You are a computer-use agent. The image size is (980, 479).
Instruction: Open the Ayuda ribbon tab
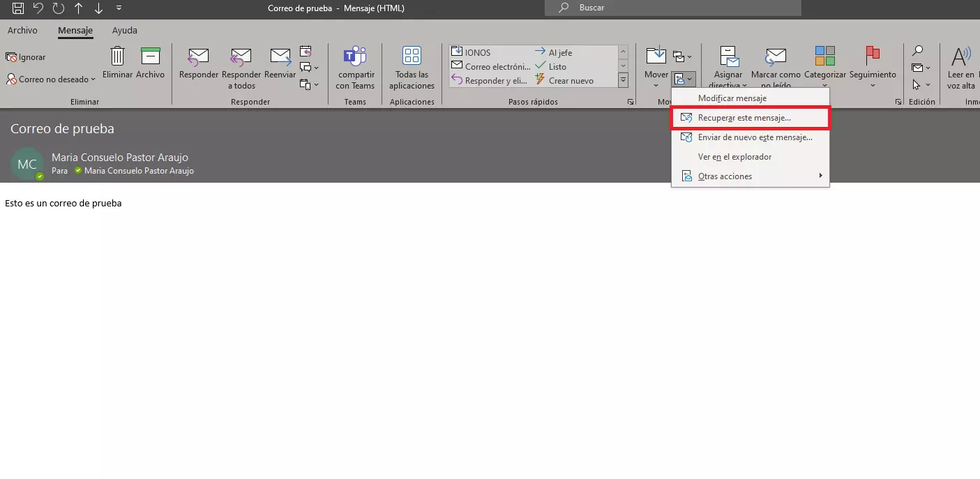point(125,31)
